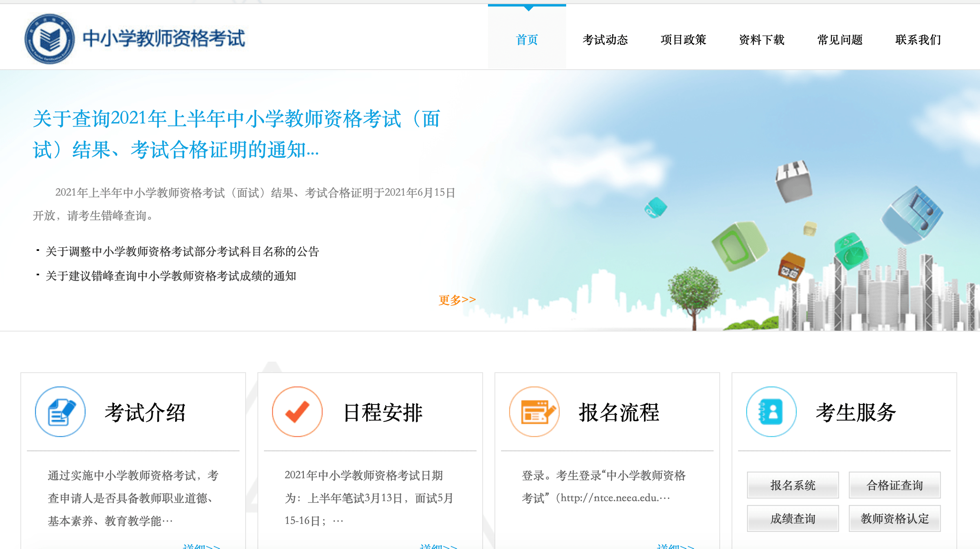The height and width of the screenshot is (549, 980).
Task: Click the orange 更多>> link
Action: (457, 300)
